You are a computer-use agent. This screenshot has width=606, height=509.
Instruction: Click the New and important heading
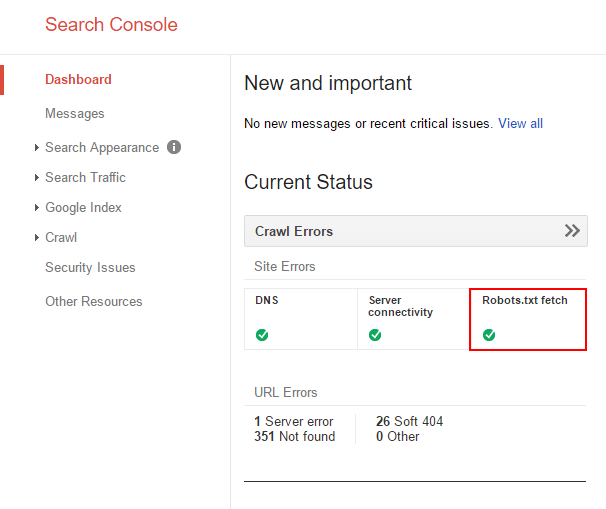(x=328, y=83)
